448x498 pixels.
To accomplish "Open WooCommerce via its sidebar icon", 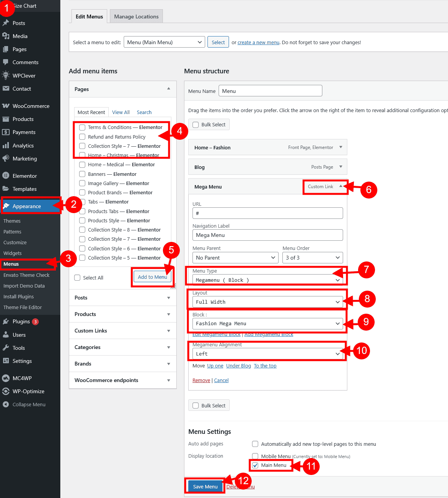I will [x=6, y=106].
